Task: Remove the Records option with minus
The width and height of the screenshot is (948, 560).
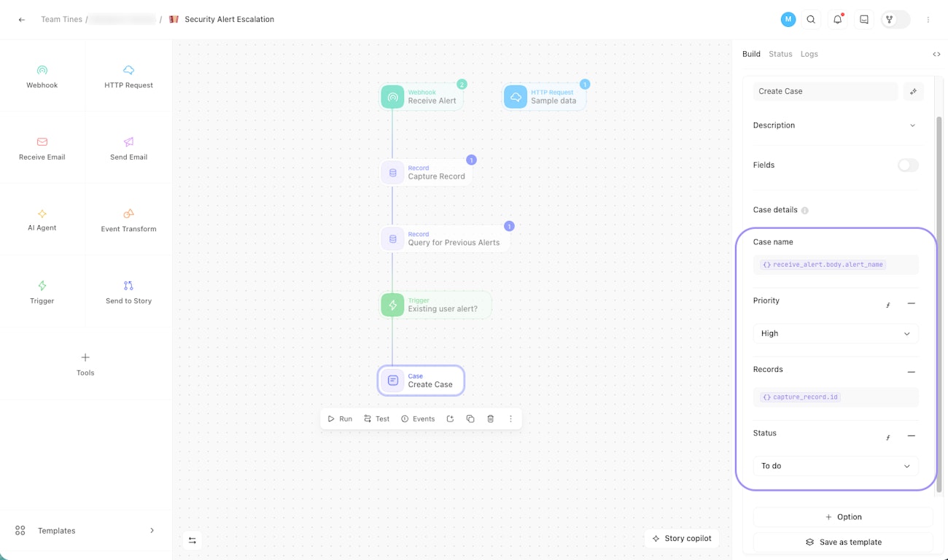Action: click(x=911, y=372)
